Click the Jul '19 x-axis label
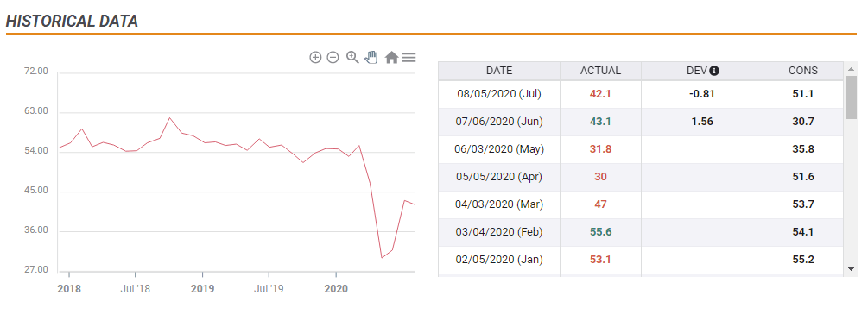This screenshot has height=327, width=868. (x=269, y=289)
